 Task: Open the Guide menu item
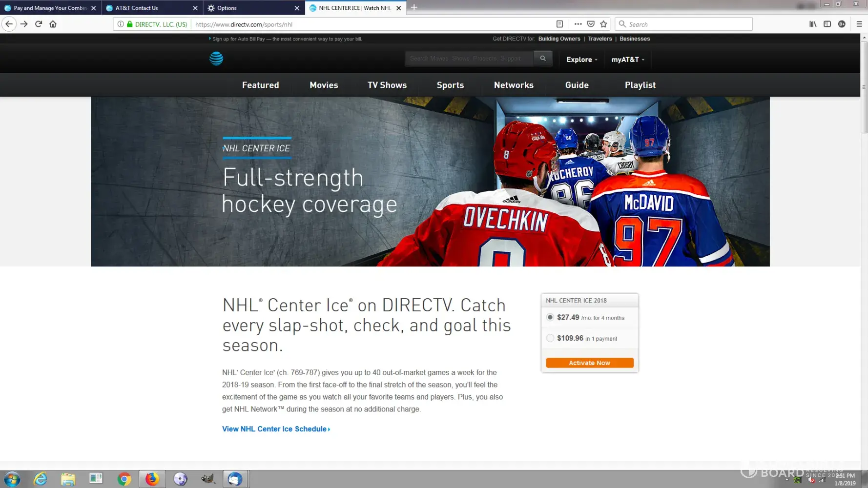pos(577,85)
